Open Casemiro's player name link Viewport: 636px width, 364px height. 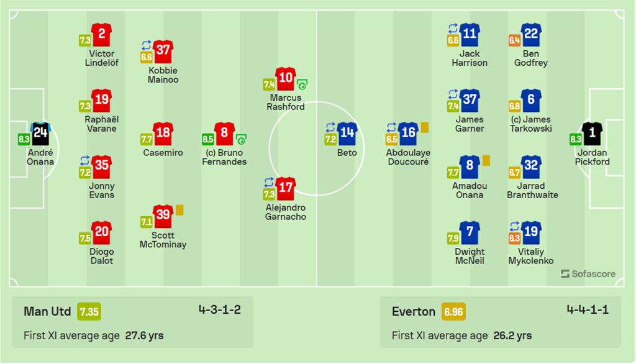coord(163,153)
